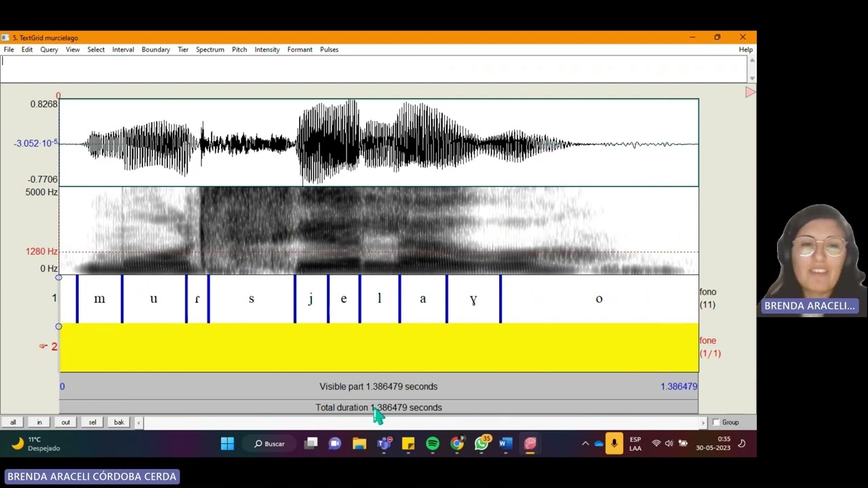This screenshot has width=868, height=488.
Task: Open the Query menu
Action: point(49,49)
